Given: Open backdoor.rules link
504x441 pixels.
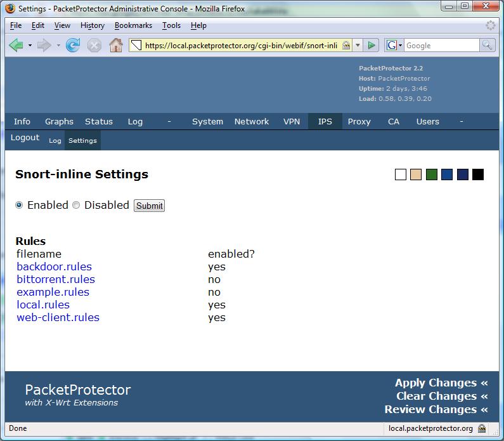Looking at the screenshot, I should 54,267.
